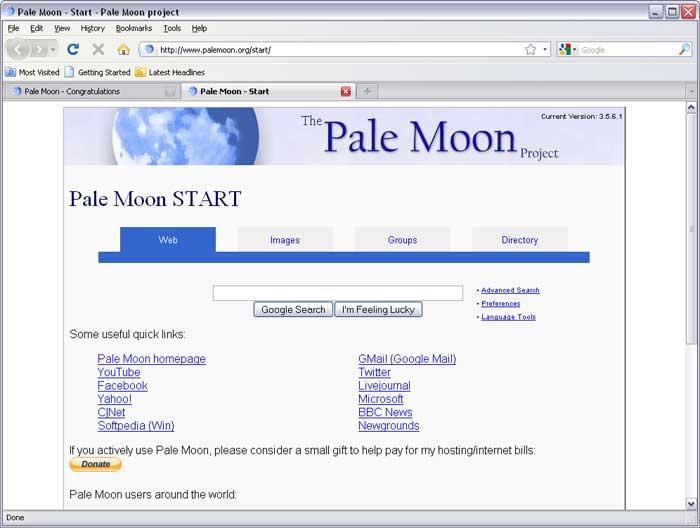
Task: Open the BBC News link
Action: [x=385, y=412]
